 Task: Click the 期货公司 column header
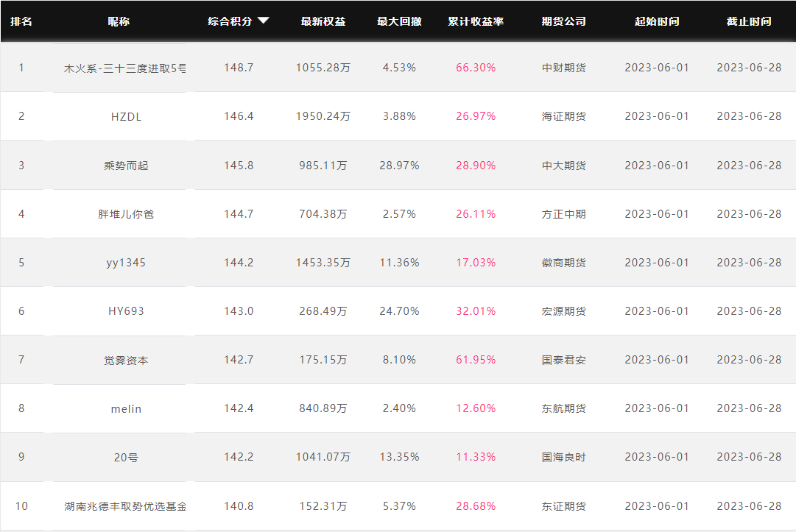pos(564,21)
